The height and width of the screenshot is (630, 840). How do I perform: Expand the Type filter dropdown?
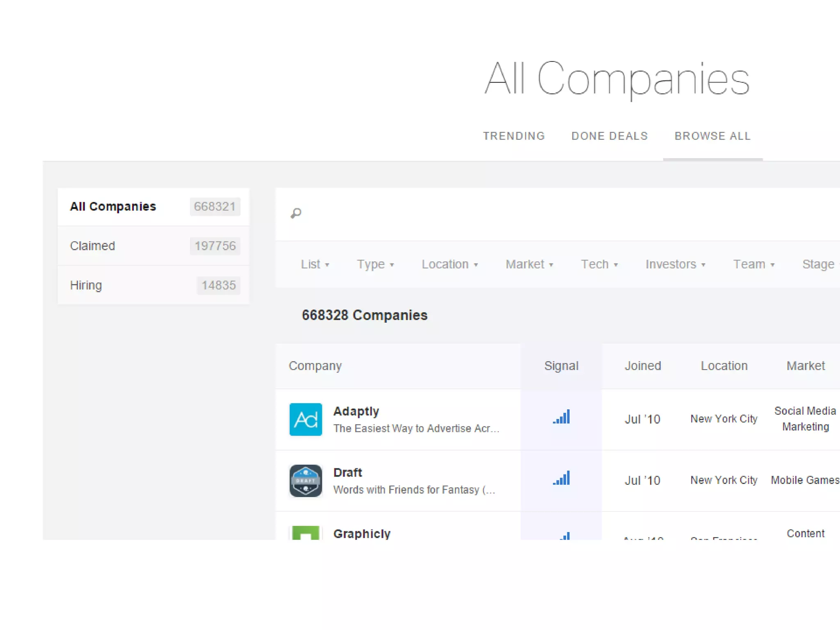point(375,265)
